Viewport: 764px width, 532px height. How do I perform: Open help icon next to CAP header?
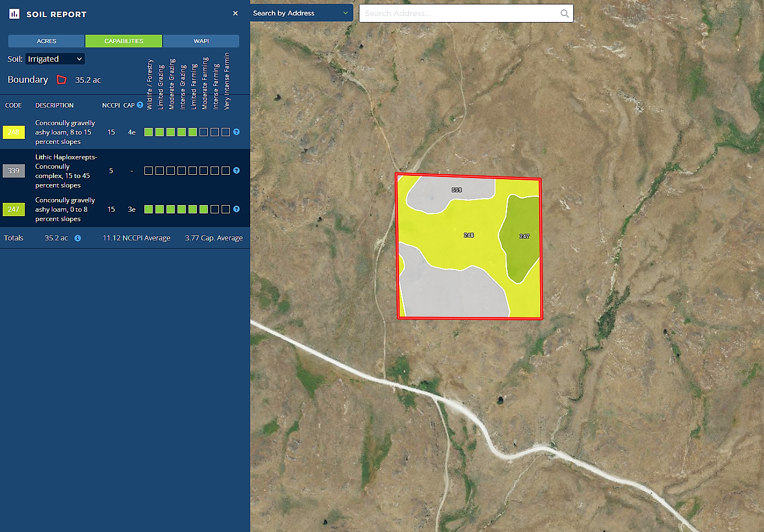pos(140,105)
